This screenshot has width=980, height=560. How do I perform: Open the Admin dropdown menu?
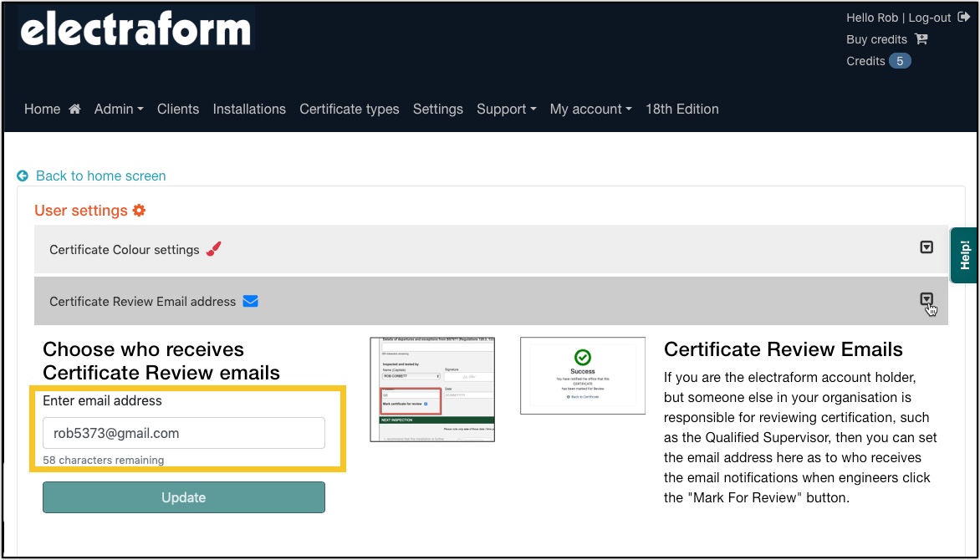pyautogui.click(x=119, y=109)
